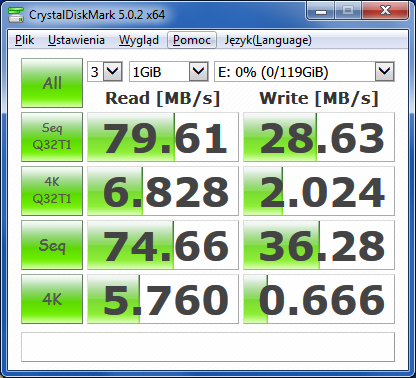This screenshot has height=378, width=416.
Task: Click the CrystalDiskMark app icon in title bar
Action: click(x=16, y=14)
